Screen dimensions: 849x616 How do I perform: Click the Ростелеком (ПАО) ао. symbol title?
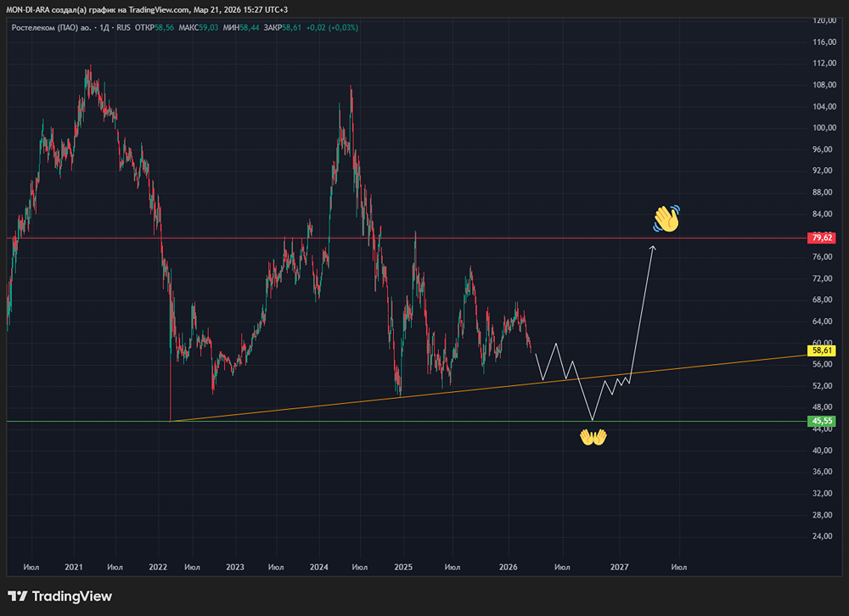pyautogui.click(x=52, y=28)
